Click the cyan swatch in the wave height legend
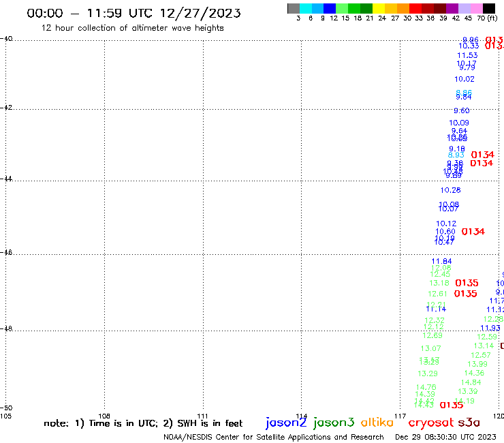This screenshot has height=443, width=504. 305,8
